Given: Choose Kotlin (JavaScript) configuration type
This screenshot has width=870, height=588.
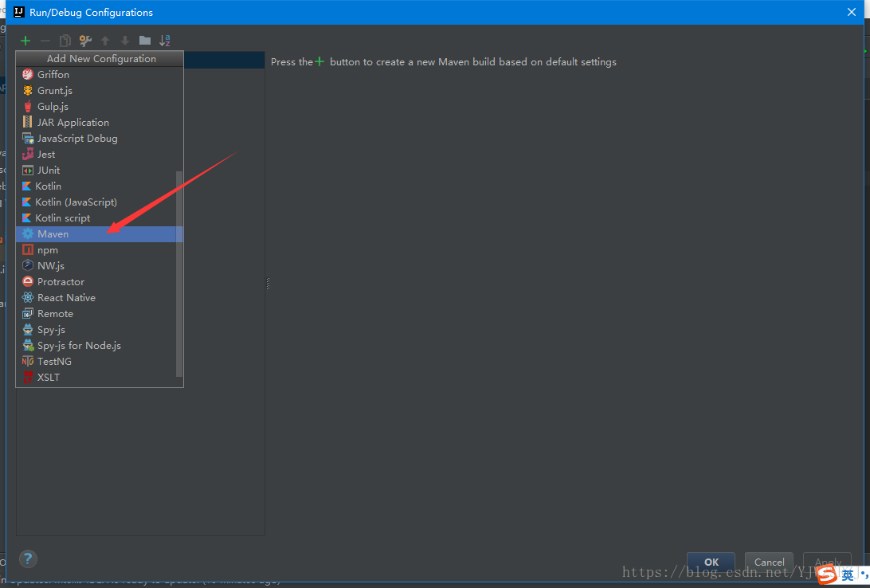Looking at the screenshot, I should click(100, 202).
